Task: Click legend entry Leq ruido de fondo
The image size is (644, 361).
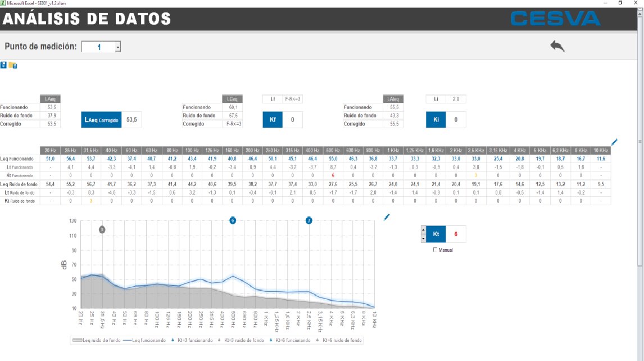Action: [97, 340]
